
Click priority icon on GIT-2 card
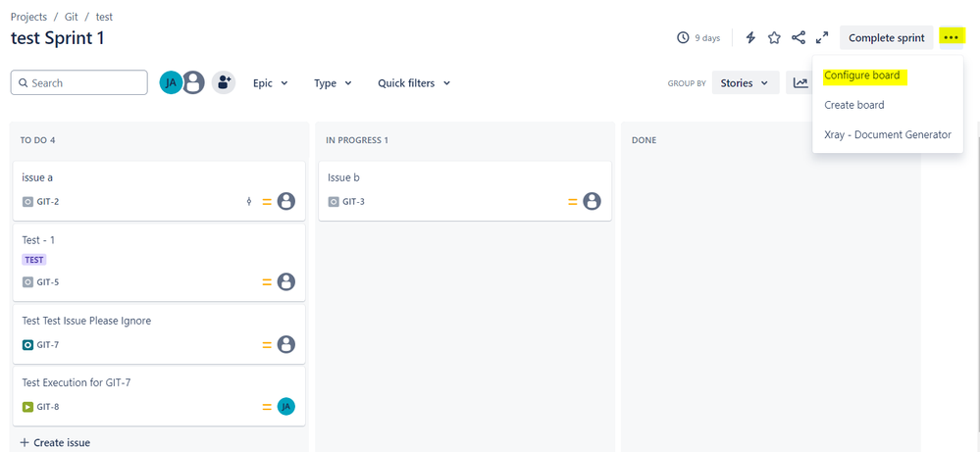pos(267,202)
